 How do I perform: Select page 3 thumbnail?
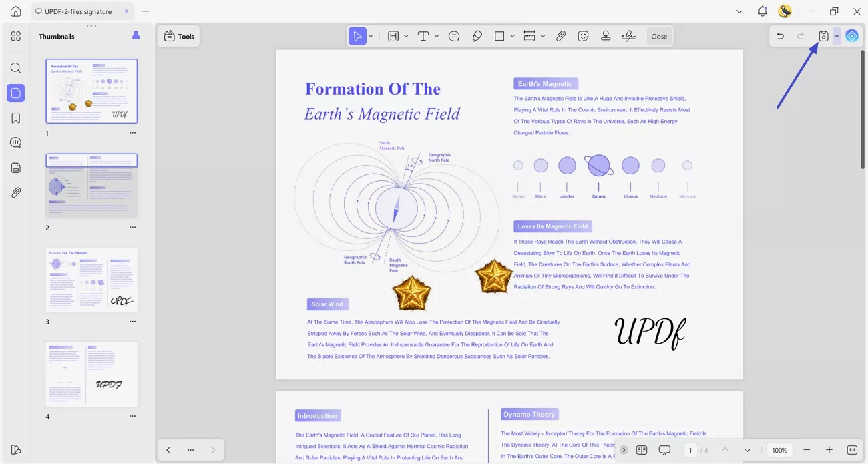[x=91, y=279]
